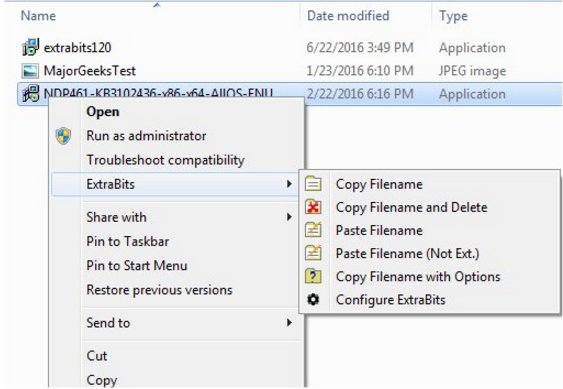Expand the Share with submenu arrow
The image size is (563, 389).
click(289, 217)
